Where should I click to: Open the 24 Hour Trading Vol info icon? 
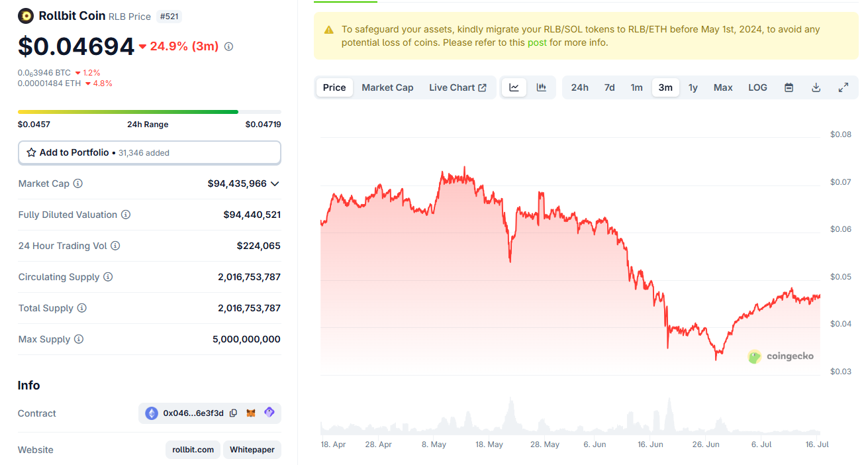tap(115, 246)
